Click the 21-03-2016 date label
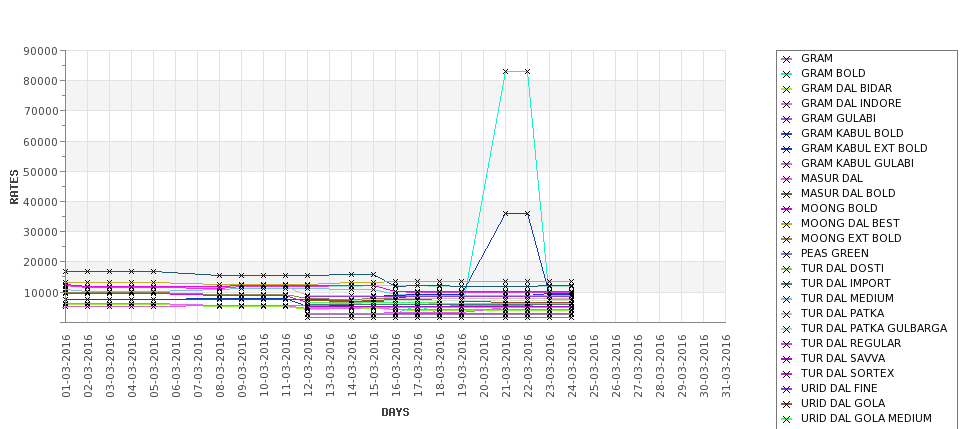975x429 pixels. click(506, 366)
